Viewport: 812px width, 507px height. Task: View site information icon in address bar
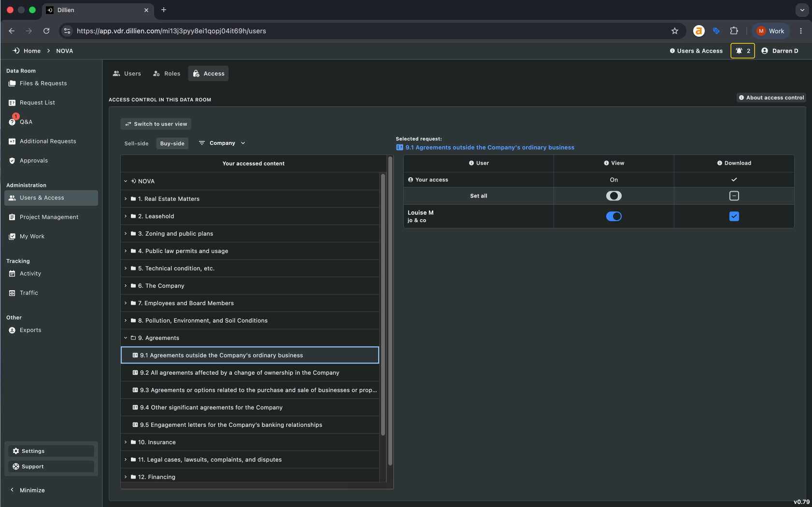tap(67, 31)
